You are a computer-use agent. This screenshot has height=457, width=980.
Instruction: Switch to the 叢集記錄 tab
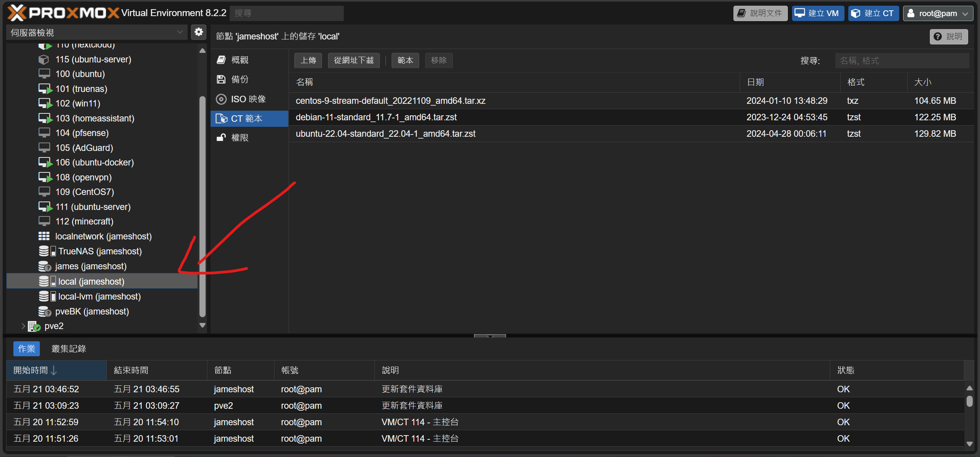pyautogui.click(x=69, y=349)
